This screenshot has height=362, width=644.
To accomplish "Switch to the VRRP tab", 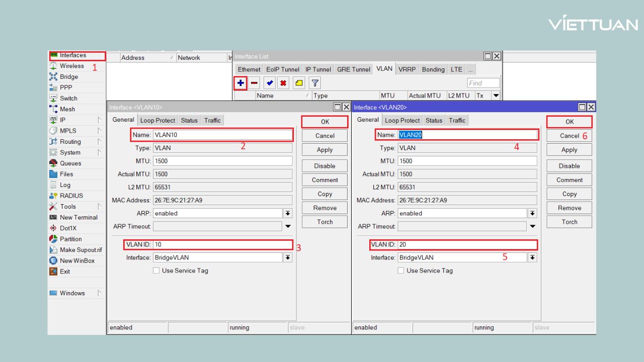I will (x=407, y=69).
